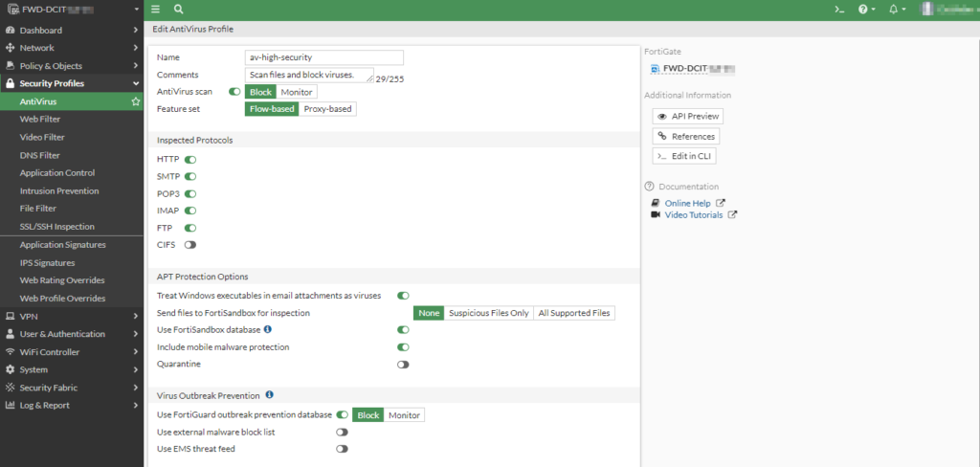
Task: Select Proxy-based feature set
Action: pos(327,109)
